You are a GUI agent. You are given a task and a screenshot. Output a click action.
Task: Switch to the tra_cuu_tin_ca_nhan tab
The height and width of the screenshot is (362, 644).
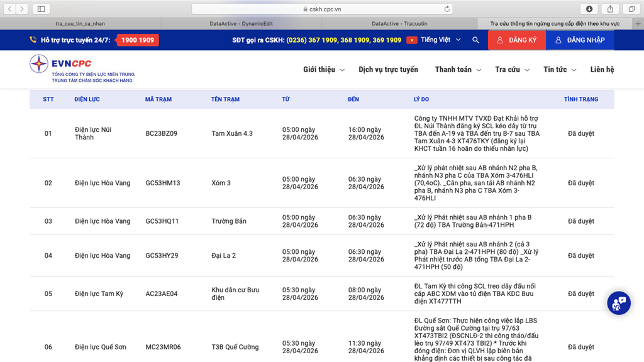coord(80,24)
